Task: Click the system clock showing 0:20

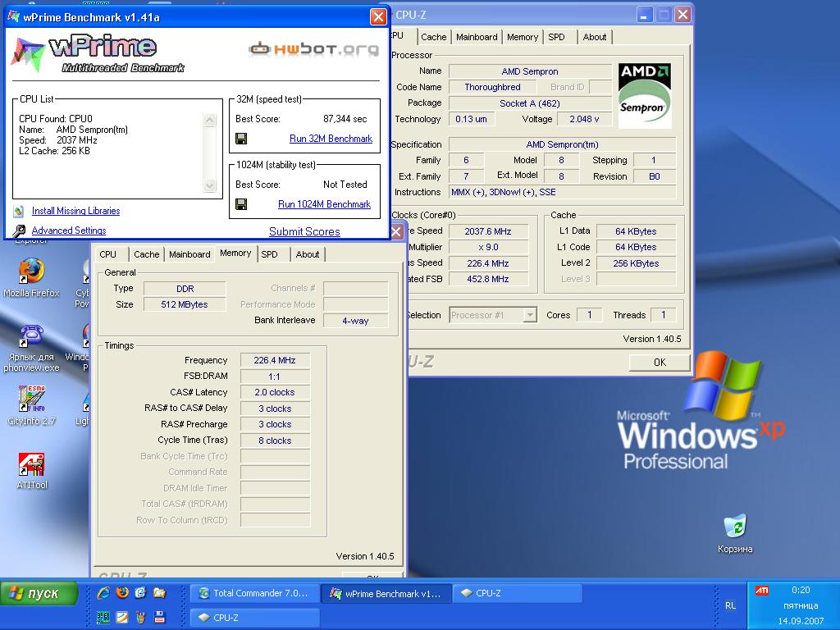Action: pos(801,590)
